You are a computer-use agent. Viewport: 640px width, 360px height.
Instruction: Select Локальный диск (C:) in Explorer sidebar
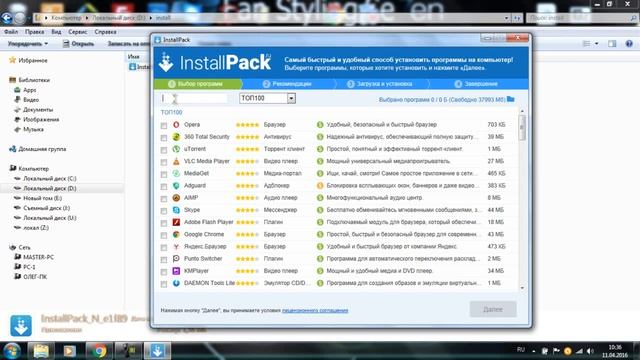(x=49, y=179)
